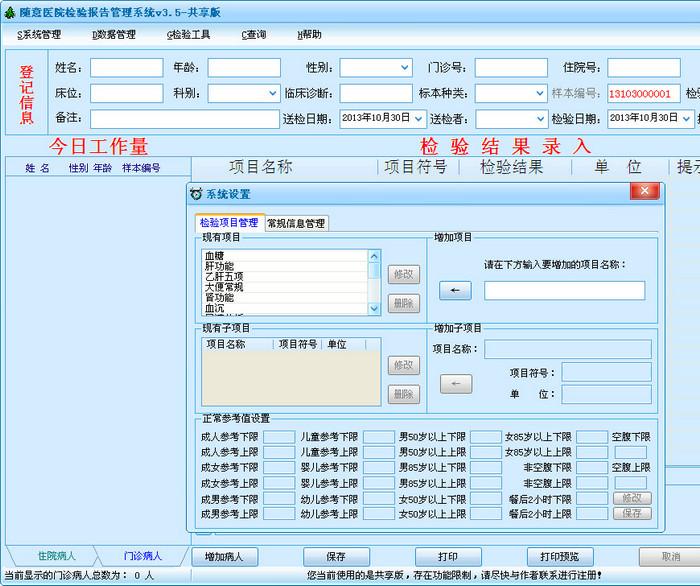Click inside the 临床诊断 input field
Viewport: 700px width, 586px height.
pos(376,93)
